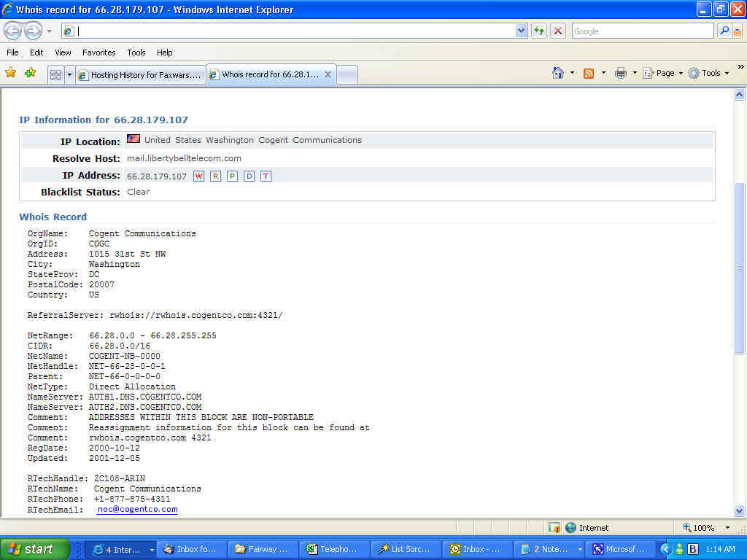The width and height of the screenshot is (747, 560).
Task: Click the green P ping icon
Action: coord(232,176)
